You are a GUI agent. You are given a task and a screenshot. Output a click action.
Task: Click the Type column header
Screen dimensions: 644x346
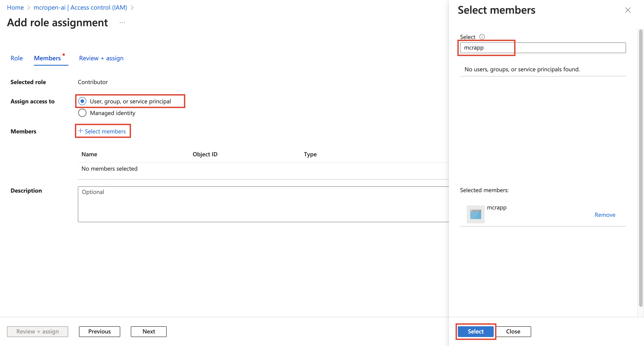coord(310,154)
